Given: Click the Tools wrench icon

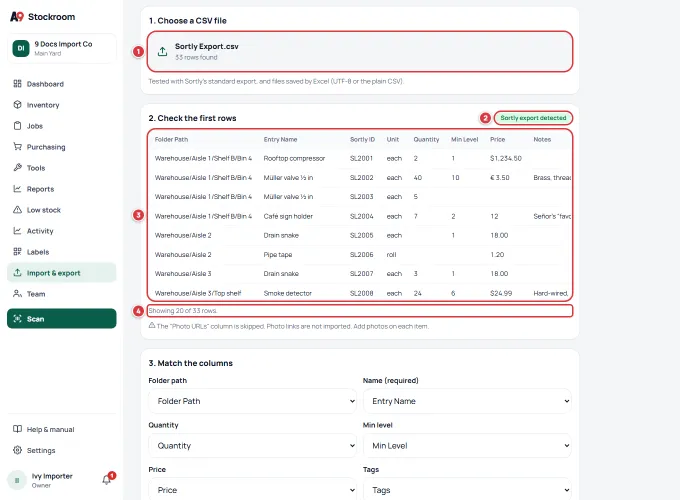Looking at the screenshot, I should 17,167.
